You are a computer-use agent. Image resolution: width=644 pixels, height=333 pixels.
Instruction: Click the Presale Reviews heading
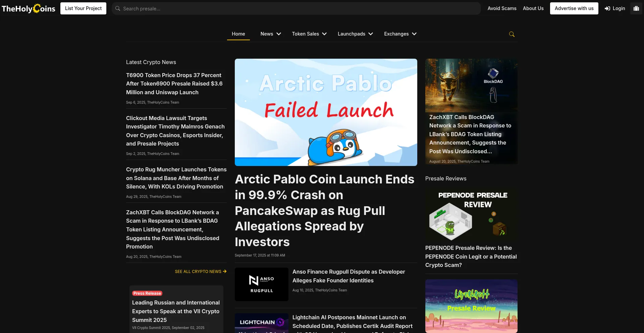pyautogui.click(x=446, y=179)
